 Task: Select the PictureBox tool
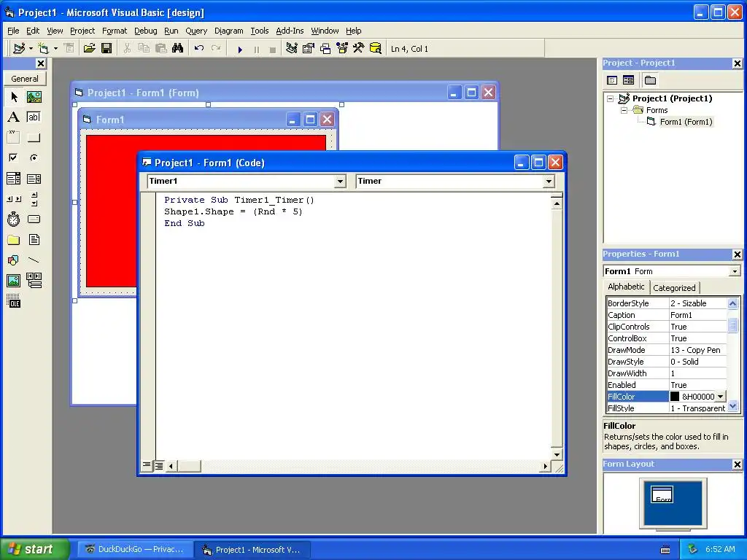coord(34,97)
